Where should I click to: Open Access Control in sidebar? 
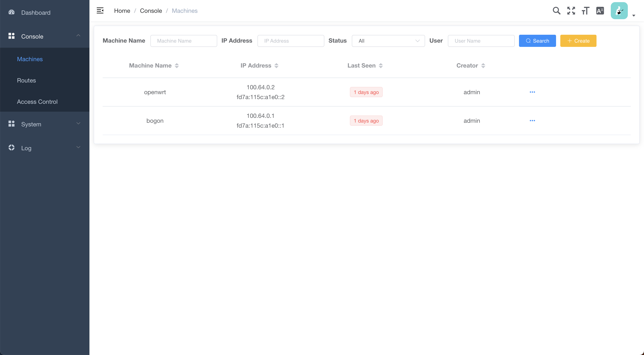tap(37, 102)
